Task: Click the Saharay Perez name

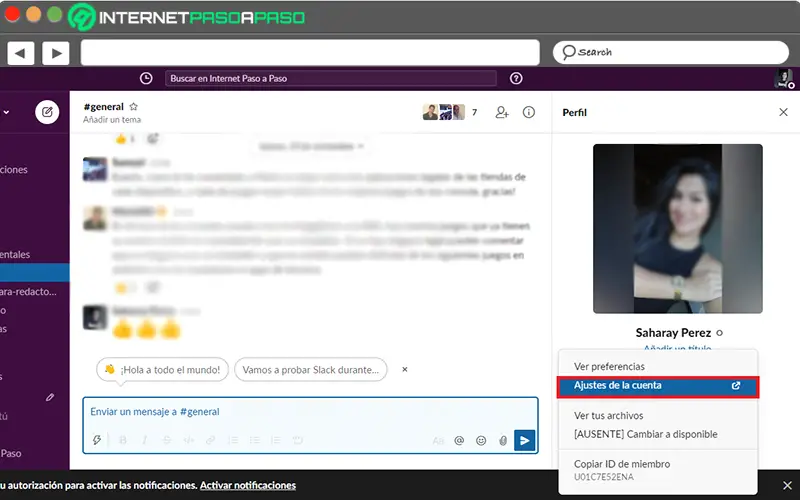Action: tap(673, 333)
